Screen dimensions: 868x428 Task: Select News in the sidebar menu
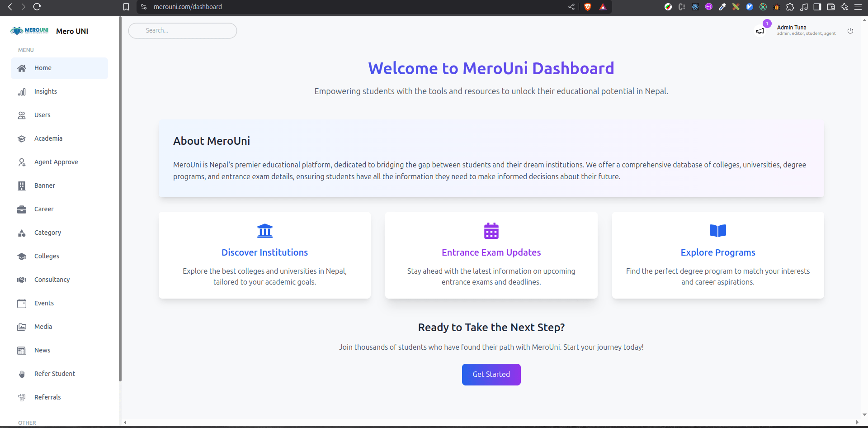pos(42,350)
